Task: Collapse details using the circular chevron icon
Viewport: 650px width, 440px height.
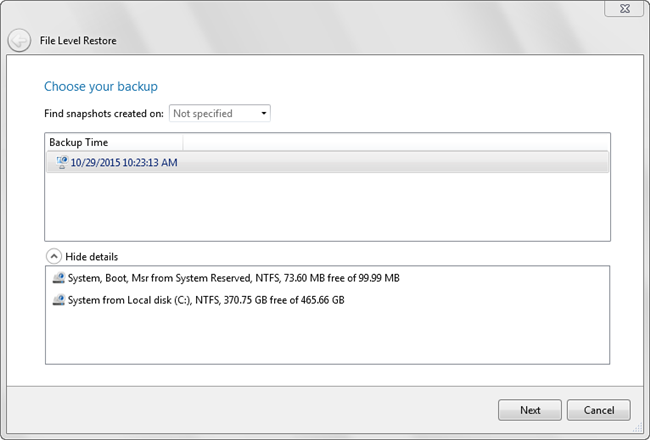Action: coord(53,256)
